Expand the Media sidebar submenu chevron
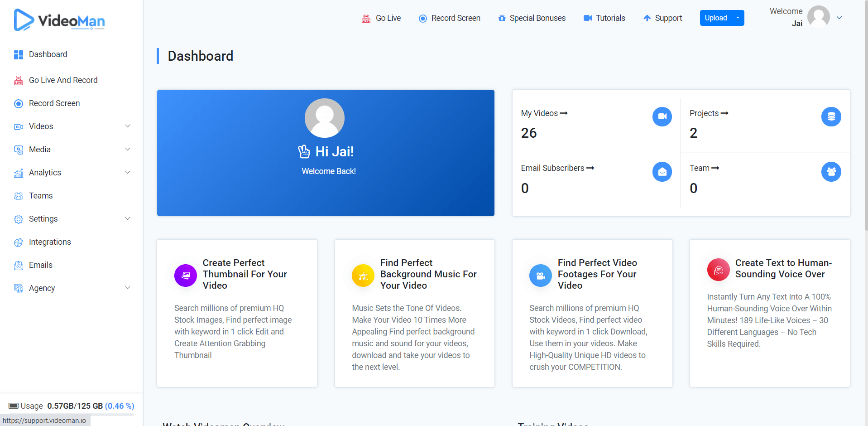The height and width of the screenshot is (426, 868). click(128, 149)
